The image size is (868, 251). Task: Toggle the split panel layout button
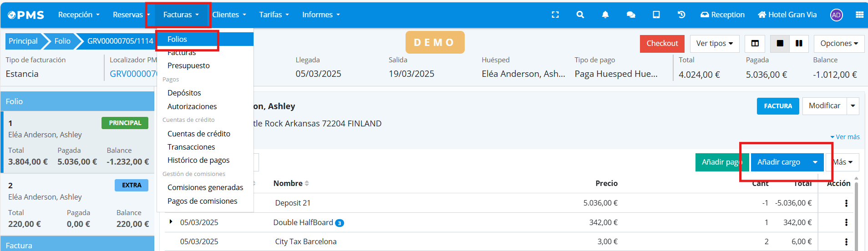pos(755,44)
